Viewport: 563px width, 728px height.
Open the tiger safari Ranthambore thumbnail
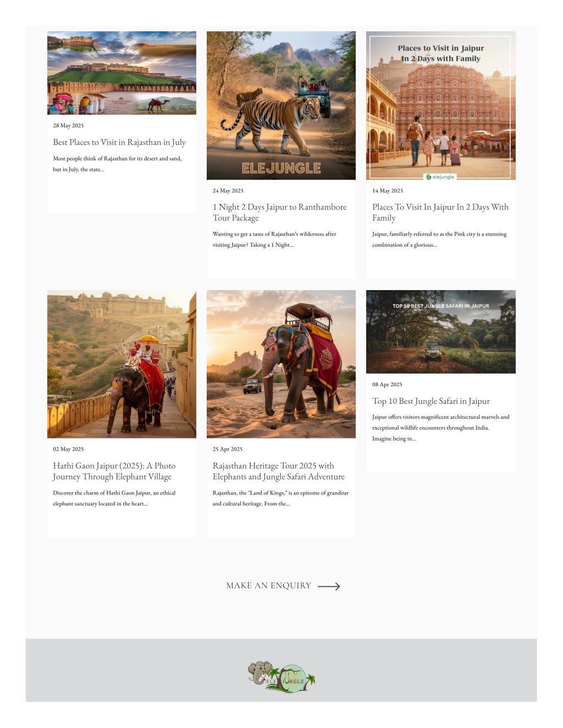tap(281, 105)
